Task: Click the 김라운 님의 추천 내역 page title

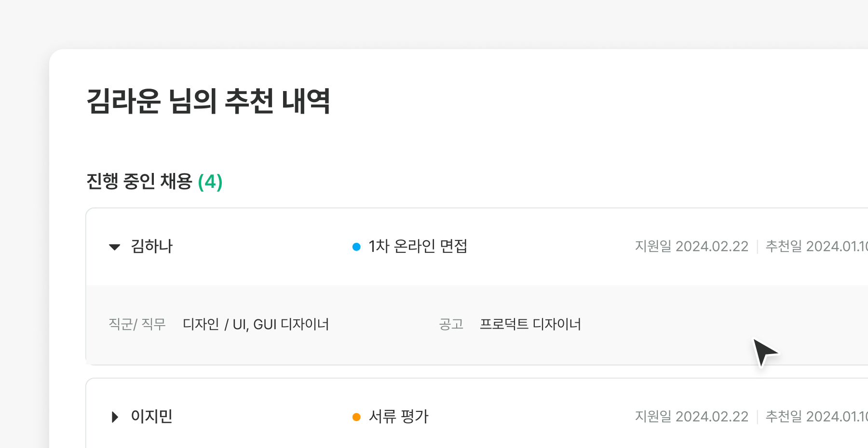Action: 208,102
